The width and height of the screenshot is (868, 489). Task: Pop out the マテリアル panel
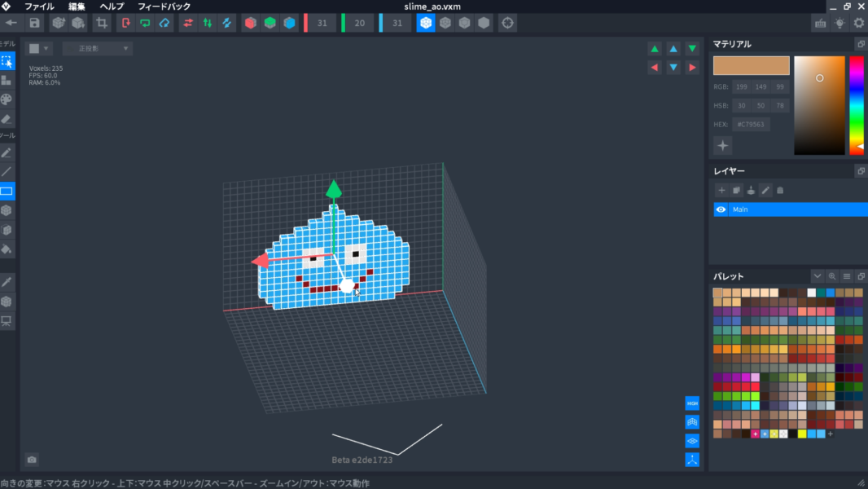click(861, 44)
